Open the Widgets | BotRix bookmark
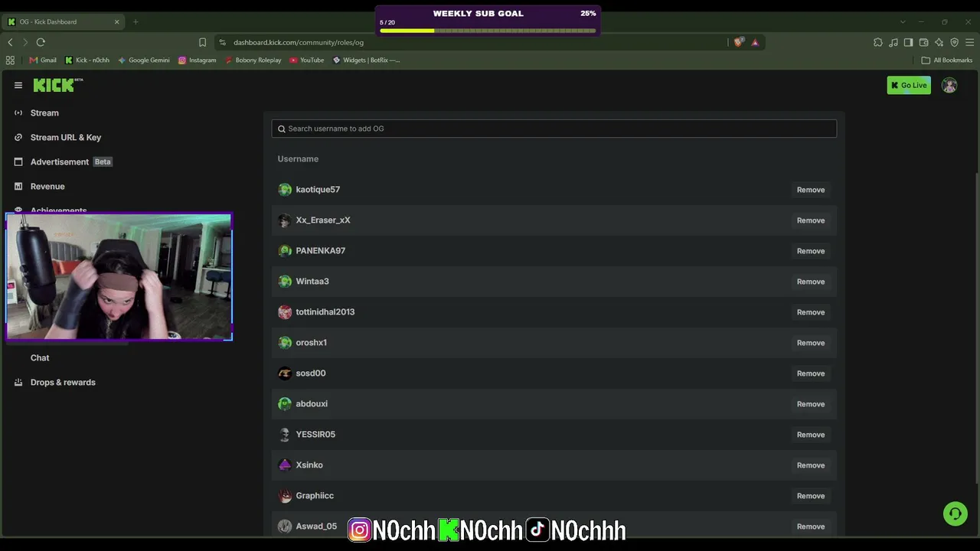Image resolution: width=980 pixels, height=551 pixels. 366,60
